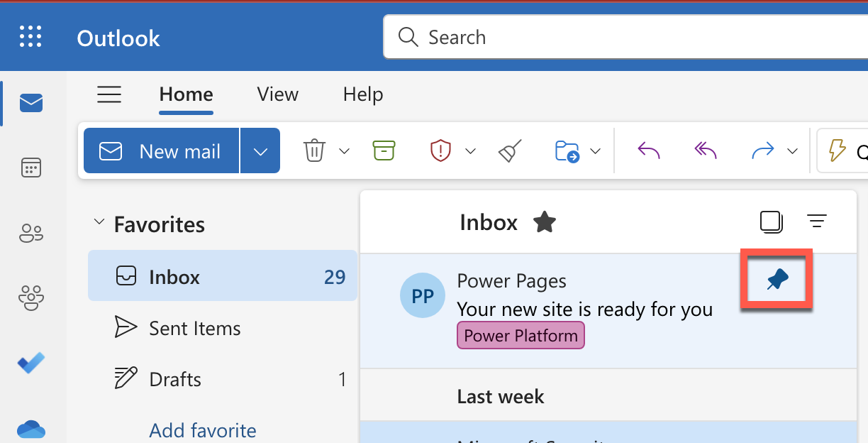The image size is (868, 443).
Task: Open the Move to dropdown arrow
Action: 596,151
